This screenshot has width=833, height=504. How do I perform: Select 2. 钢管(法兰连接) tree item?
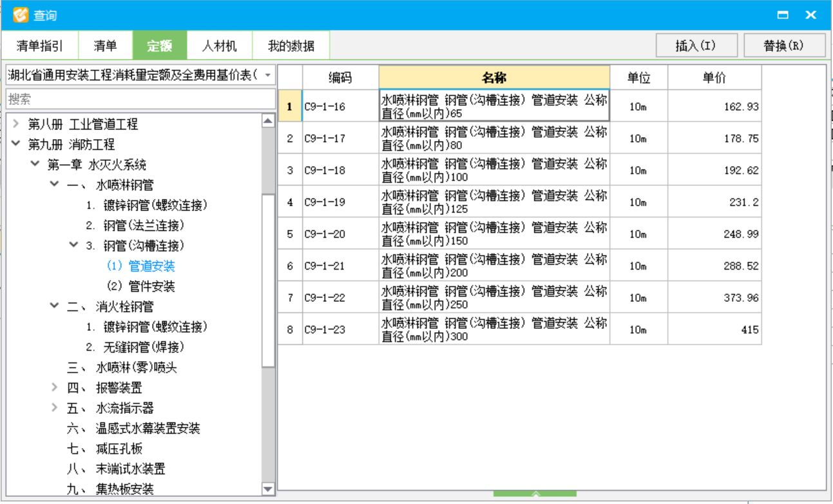coord(135,225)
